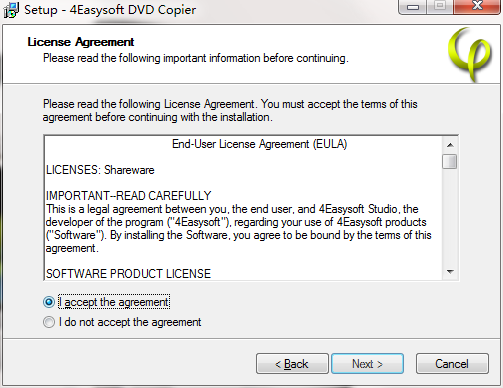Screen dimensions: 503x388
Task: Click the "Setup - 4Easysoft DVD Copier" title bar
Action: 110,10
